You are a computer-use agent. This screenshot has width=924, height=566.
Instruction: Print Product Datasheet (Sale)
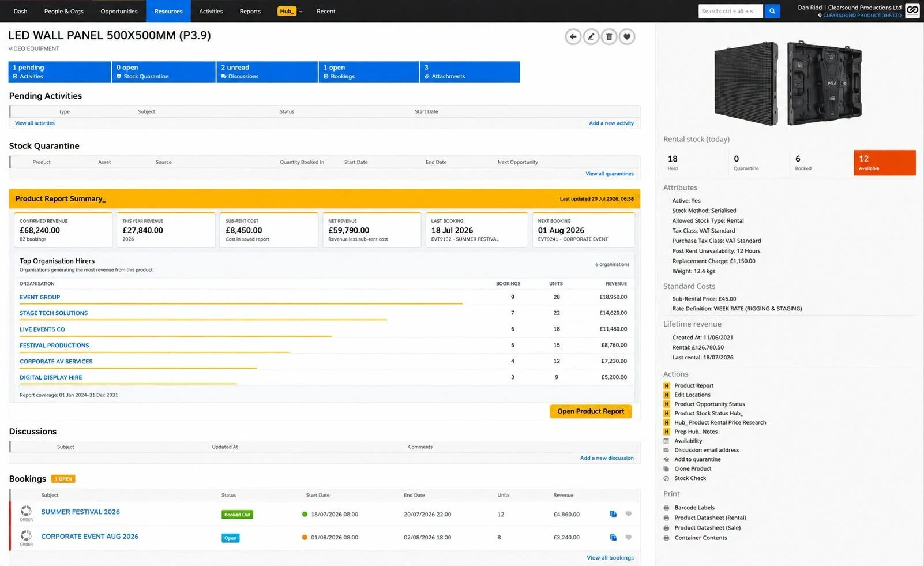pos(708,528)
